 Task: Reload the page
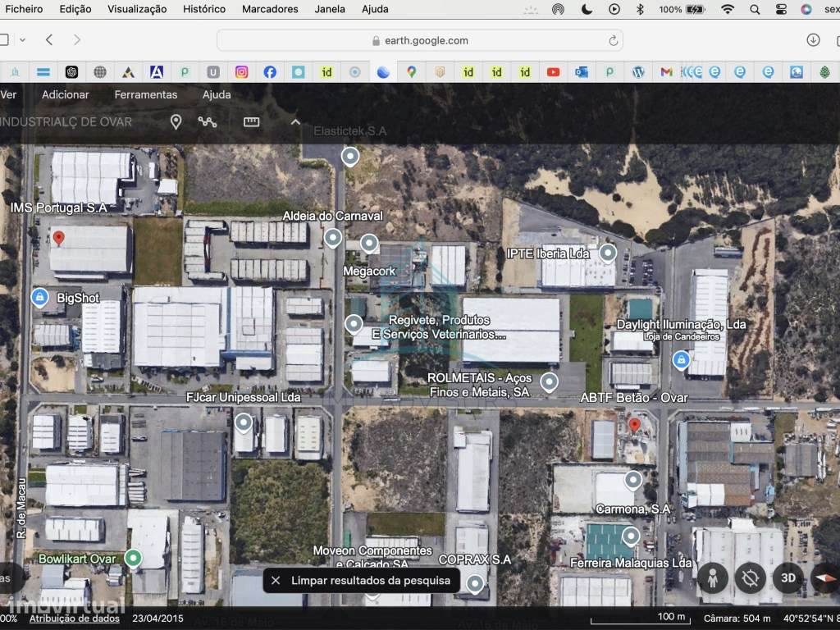click(614, 41)
